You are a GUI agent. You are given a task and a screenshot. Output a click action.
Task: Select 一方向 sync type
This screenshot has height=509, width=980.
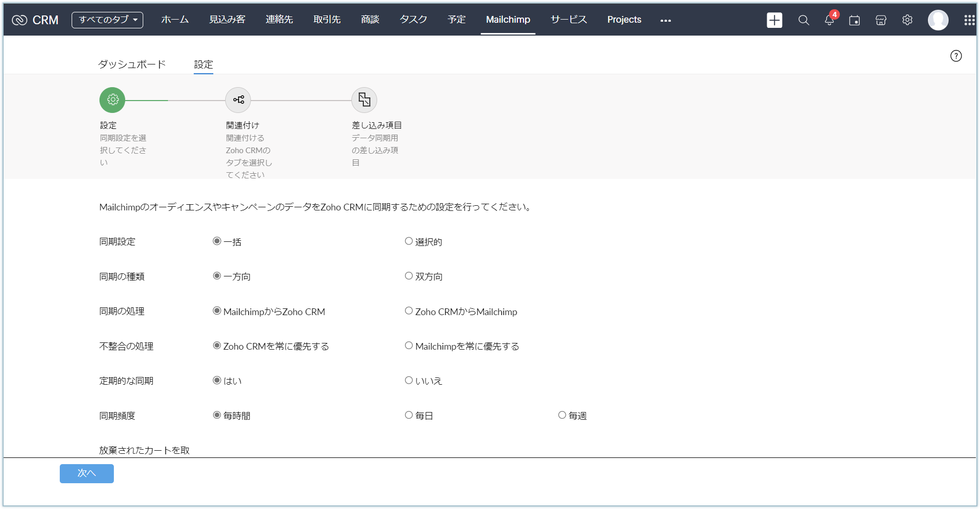point(217,276)
